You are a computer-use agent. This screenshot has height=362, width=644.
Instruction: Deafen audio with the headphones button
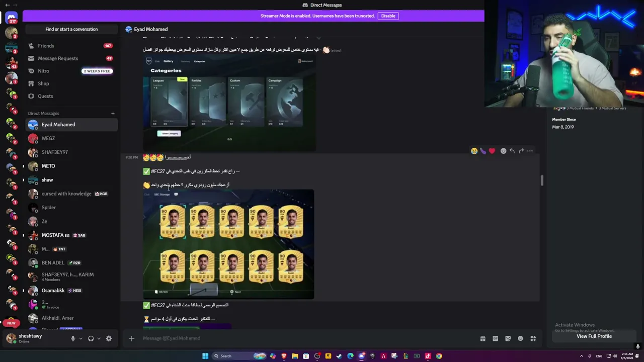pyautogui.click(x=91, y=338)
